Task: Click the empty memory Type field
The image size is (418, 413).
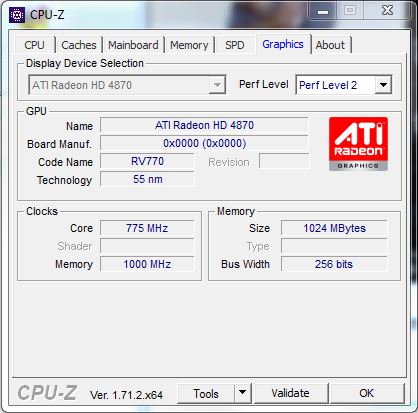Action: pyautogui.click(x=334, y=246)
